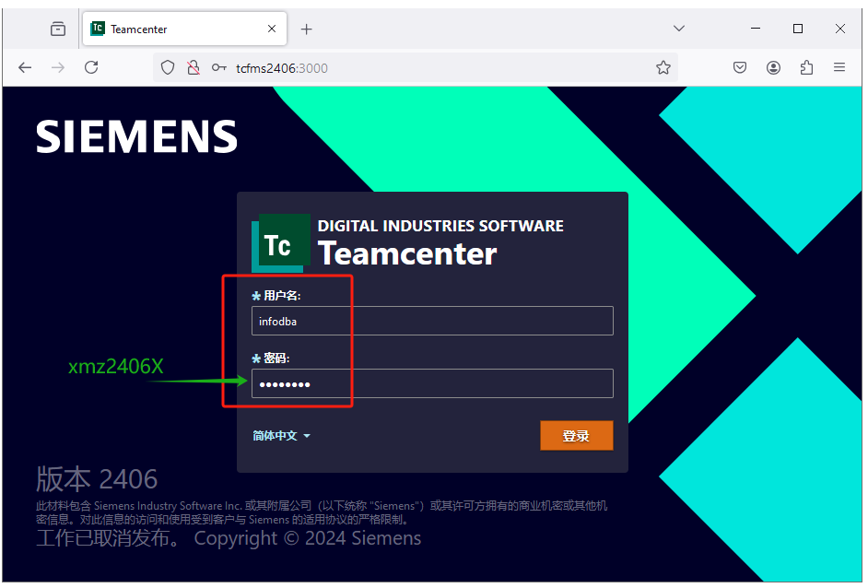Click the orange 登录 login button
The width and height of the screenshot is (868, 588).
[576, 436]
